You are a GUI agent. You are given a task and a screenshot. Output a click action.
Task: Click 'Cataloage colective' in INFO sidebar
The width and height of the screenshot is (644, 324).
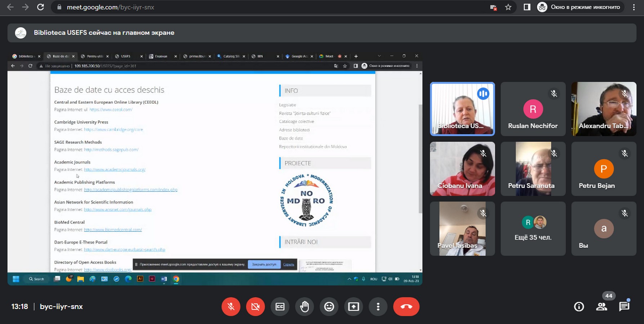[x=296, y=121]
